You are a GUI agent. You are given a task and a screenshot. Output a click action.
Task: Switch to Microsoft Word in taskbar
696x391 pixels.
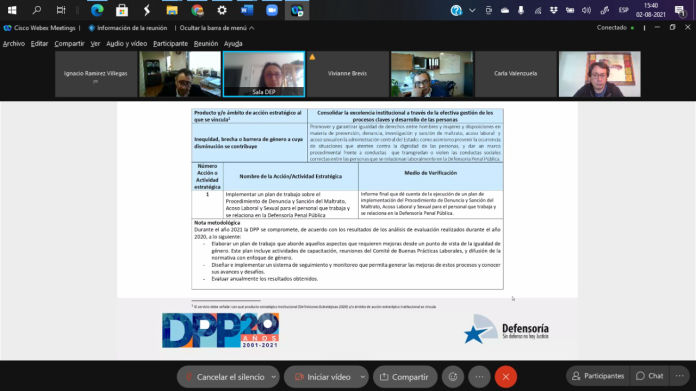[247, 10]
